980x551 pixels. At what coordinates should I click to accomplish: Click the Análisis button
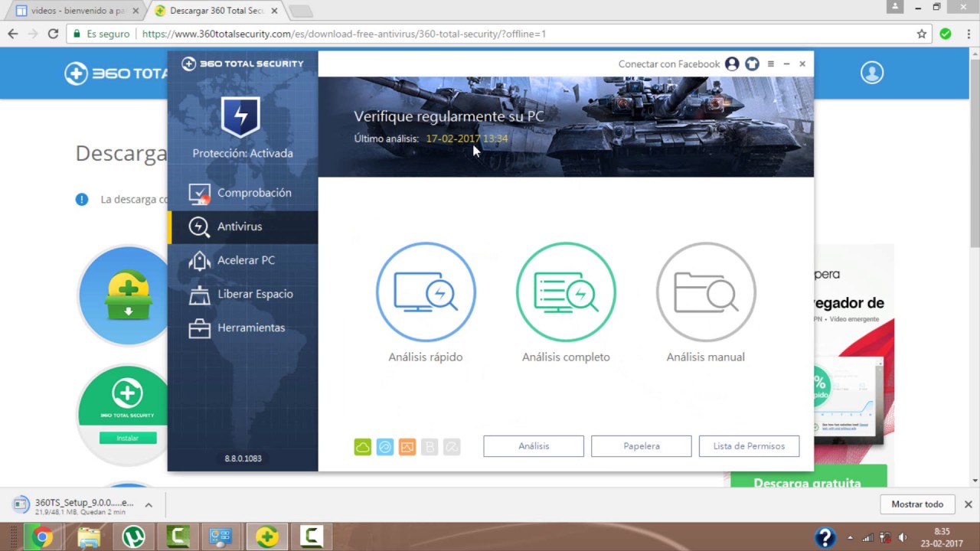point(534,446)
